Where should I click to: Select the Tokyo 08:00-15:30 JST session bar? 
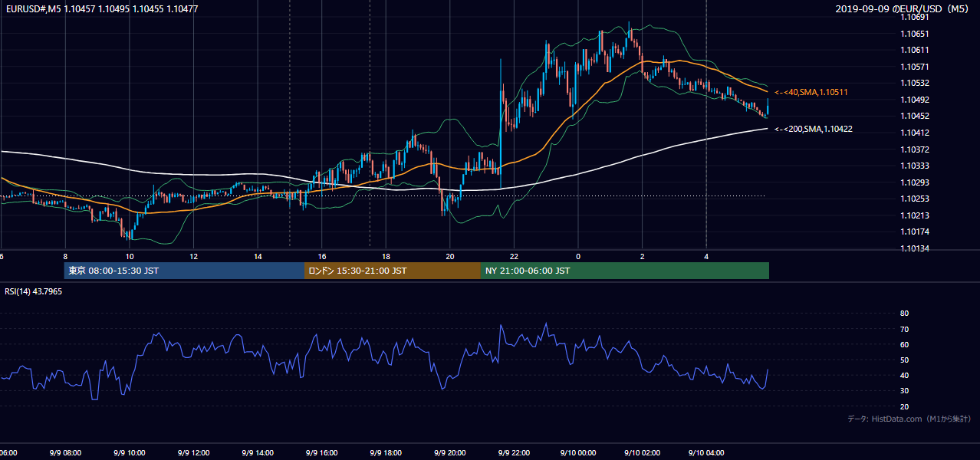coord(184,271)
